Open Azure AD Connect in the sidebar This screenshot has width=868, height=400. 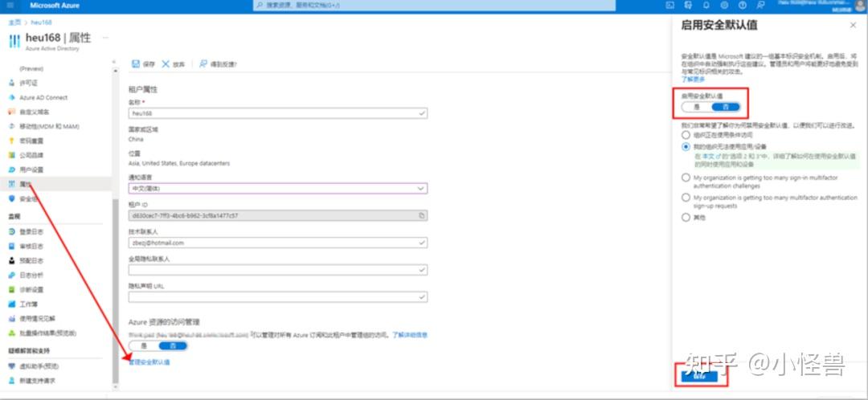click(43, 97)
